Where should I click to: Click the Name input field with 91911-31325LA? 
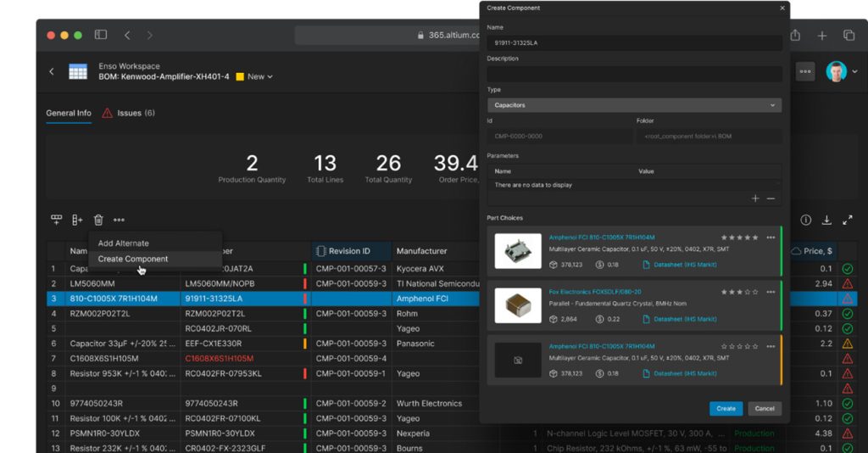click(x=634, y=42)
